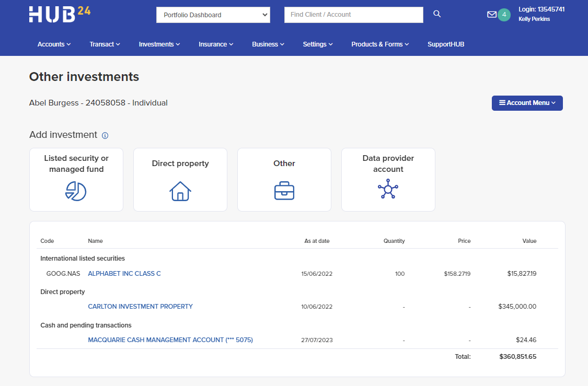View the Add investment info tooltip icon
The height and width of the screenshot is (386, 588).
pos(105,135)
